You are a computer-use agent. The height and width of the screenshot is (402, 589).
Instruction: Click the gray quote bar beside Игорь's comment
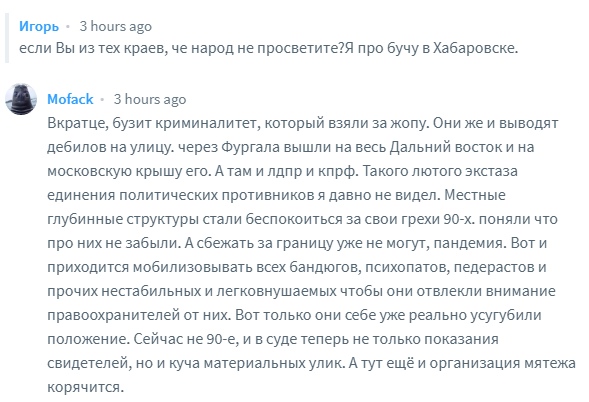pyautogui.click(x=7, y=38)
